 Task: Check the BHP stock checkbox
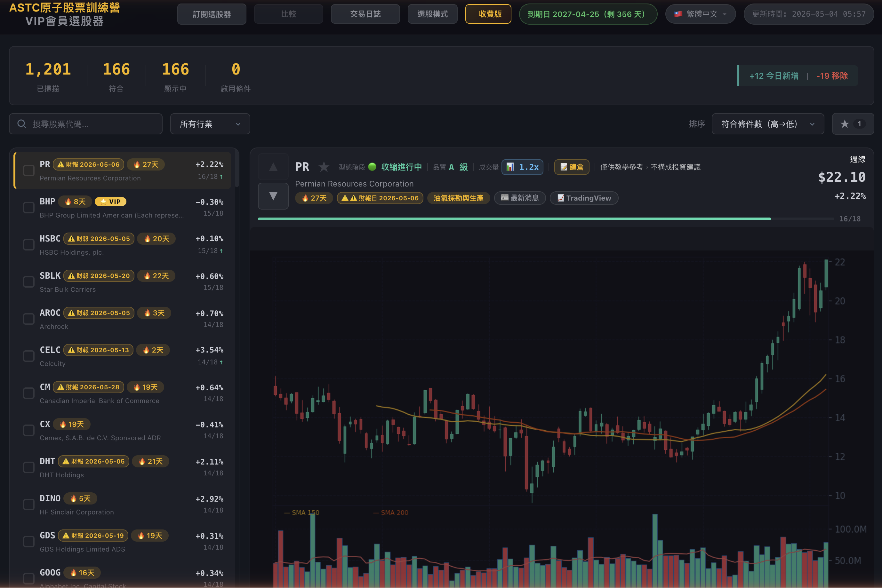[29, 207]
